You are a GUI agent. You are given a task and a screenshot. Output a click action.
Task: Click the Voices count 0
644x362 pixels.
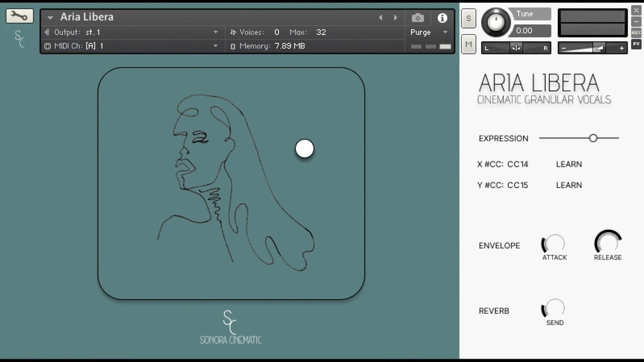[277, 32]
